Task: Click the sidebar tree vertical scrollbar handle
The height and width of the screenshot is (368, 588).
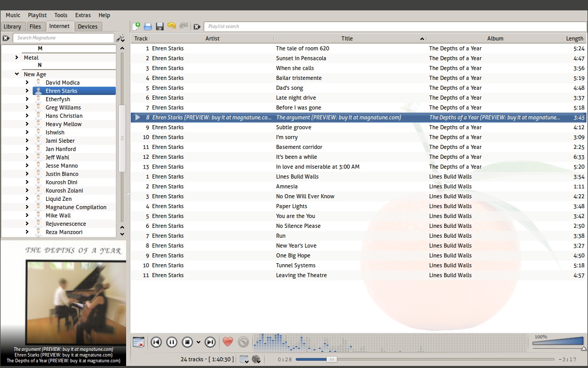Action: [122, 139]
